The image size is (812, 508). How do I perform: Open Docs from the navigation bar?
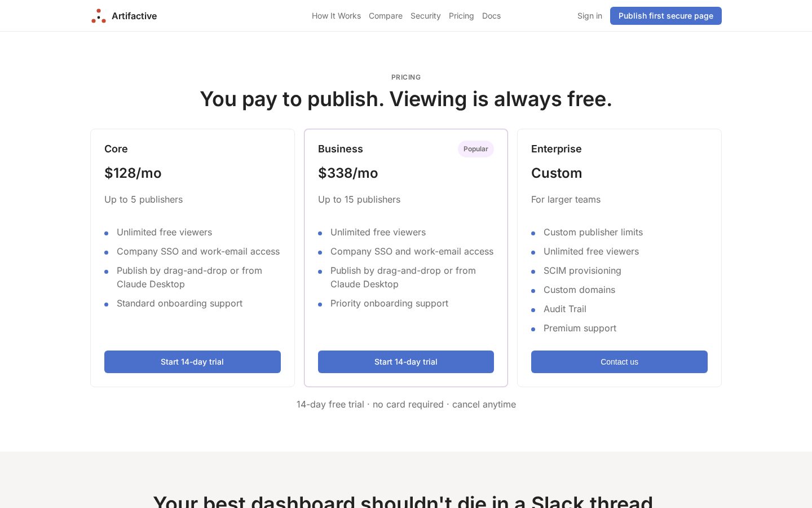491,16
